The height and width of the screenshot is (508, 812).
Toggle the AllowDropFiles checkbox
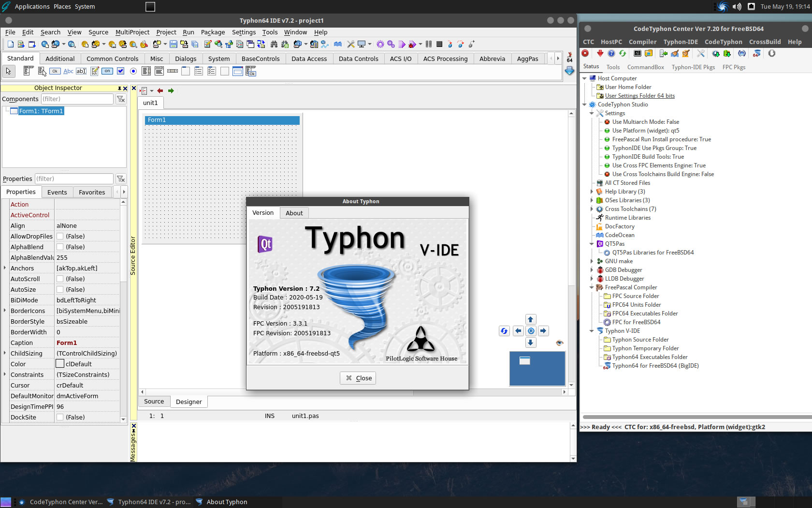(x=60, y=236)
